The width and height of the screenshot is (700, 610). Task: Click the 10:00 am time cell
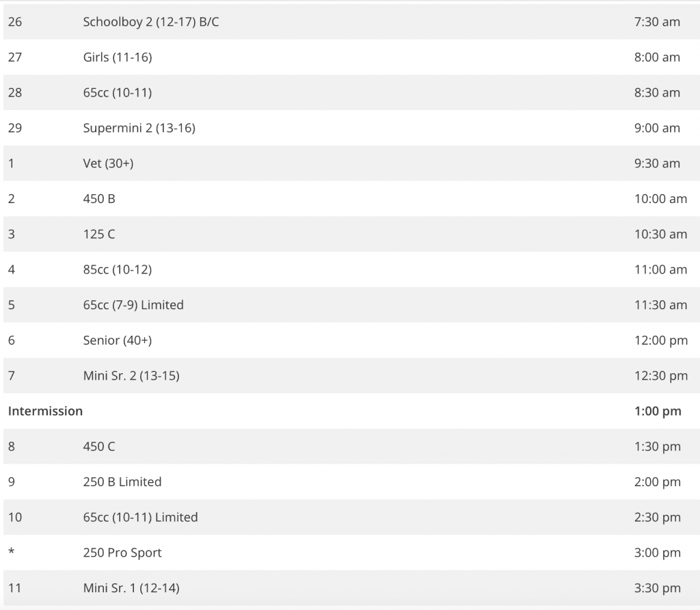click(x=660, y=199)
